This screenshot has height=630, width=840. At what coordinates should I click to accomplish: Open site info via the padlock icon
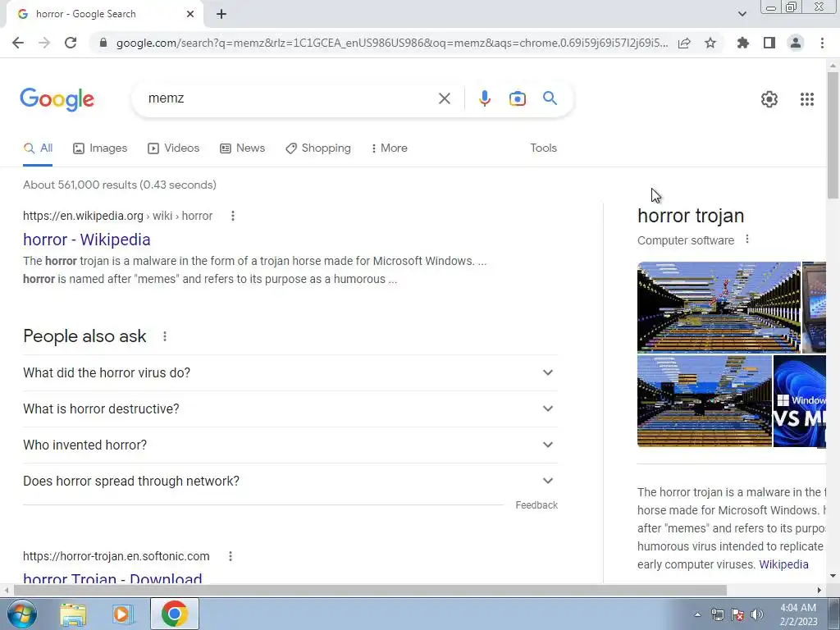(x=103, y=43)
